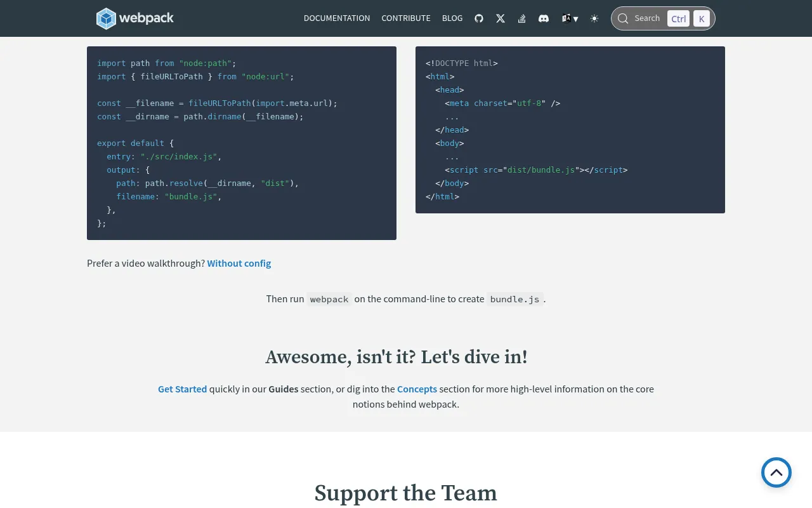The image size is (812, 508).
Task: Click the 'import path from "node:path"' line
Action: pyautogui.click(x=167, y=63)
